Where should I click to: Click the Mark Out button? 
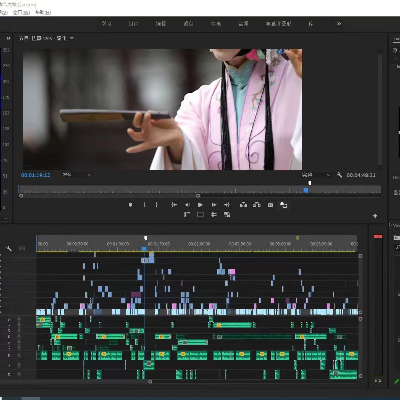(x=157, y=205)
